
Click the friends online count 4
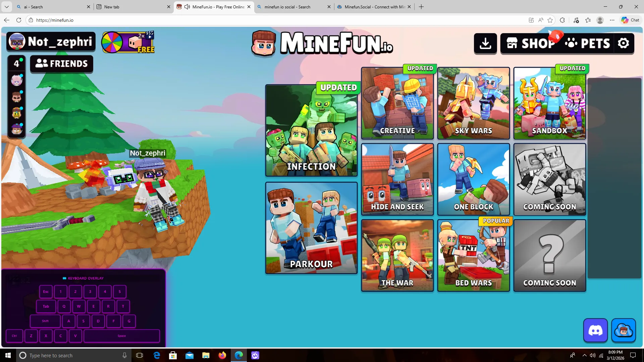click(x=16, y=63)
